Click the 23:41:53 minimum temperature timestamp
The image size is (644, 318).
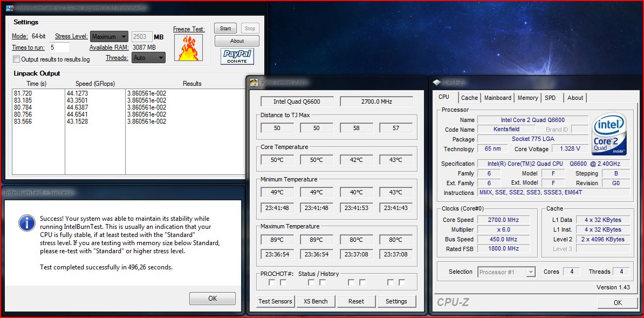point(356,208)
